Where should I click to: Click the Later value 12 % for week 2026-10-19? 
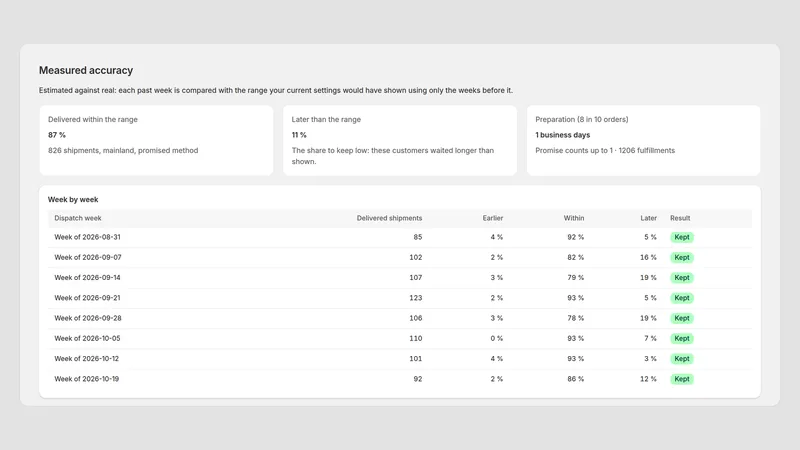pyautogui.click(x=648, y=379)
